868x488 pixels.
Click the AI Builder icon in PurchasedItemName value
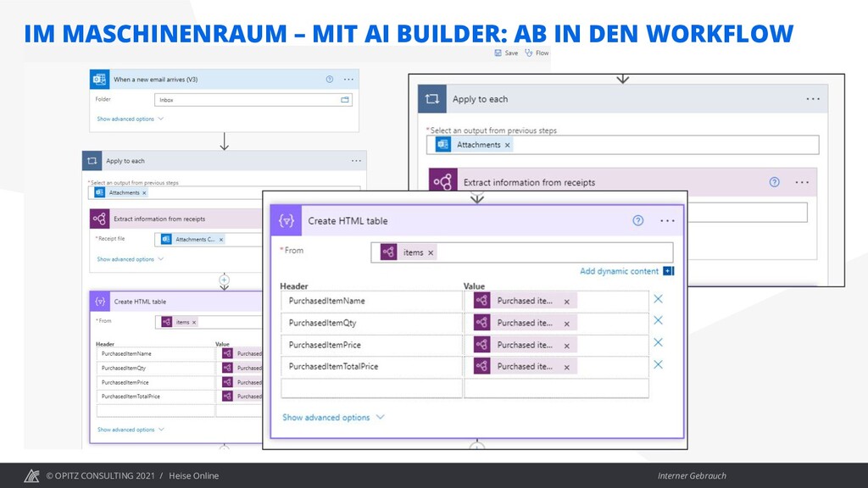pyautogui.click(x=482, y=301)
